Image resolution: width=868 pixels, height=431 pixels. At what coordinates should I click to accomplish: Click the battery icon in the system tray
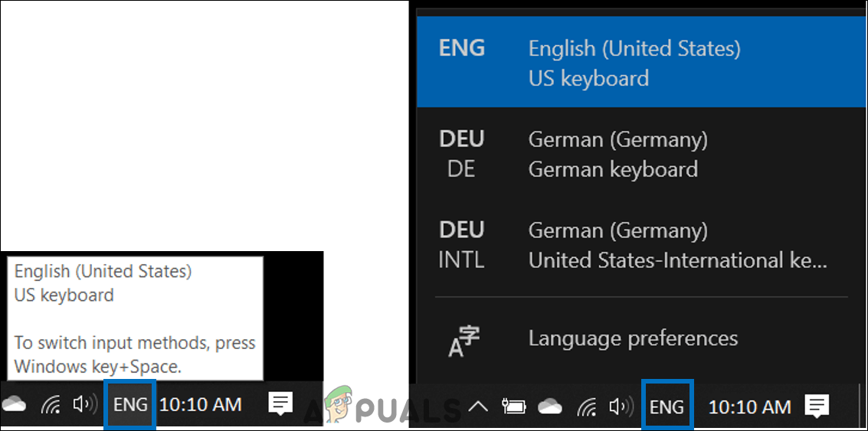point(513,407)
